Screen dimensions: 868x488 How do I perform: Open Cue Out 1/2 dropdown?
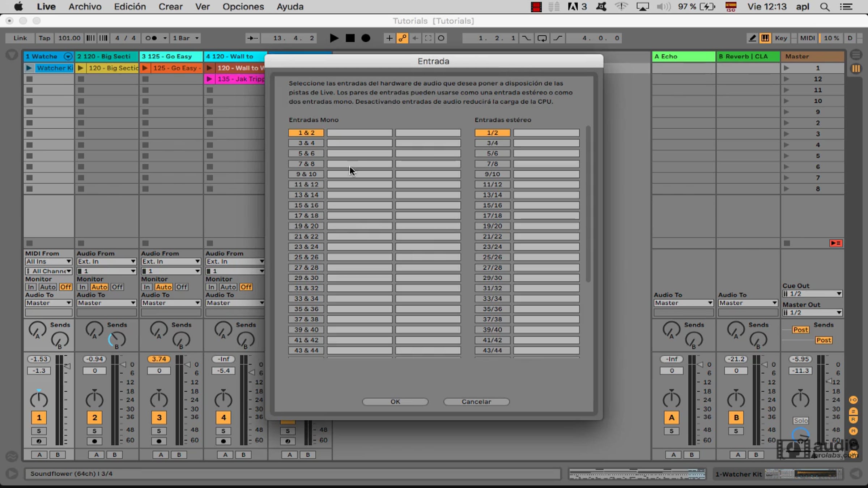coord(812,294)
